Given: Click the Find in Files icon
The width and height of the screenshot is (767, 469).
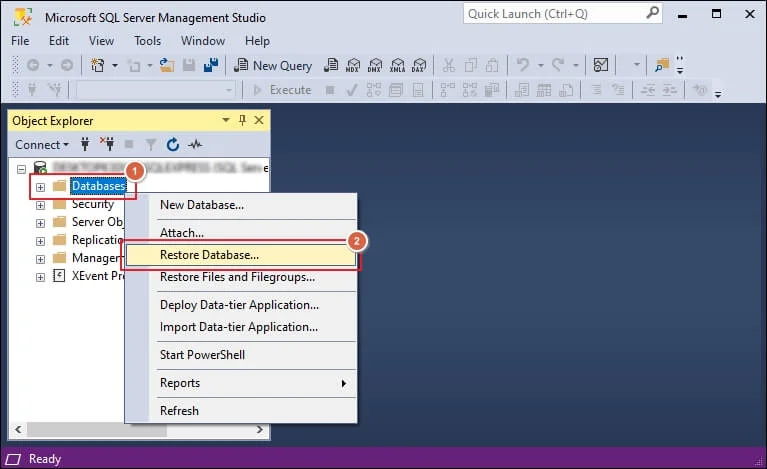Looking at the screenshot, I should pyautogui.click(x=662, y=65).
